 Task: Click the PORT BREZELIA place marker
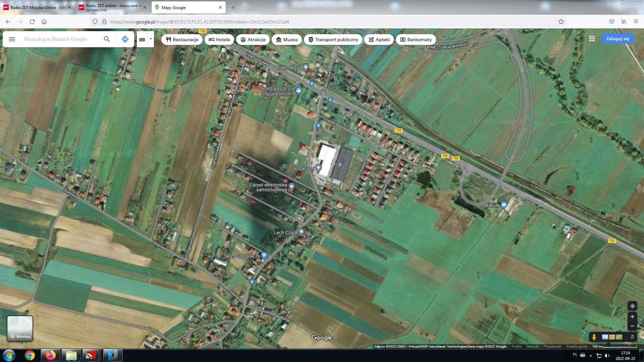point(298,91)
